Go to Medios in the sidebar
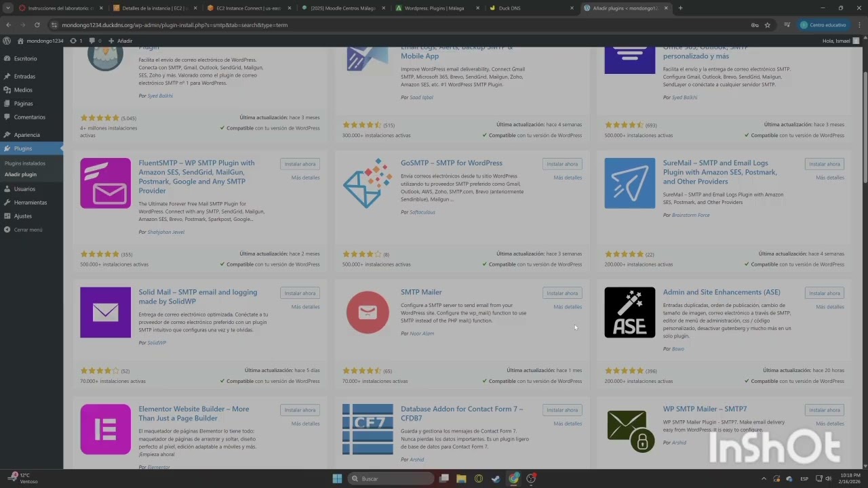The width and height of the screenshot is (868, 488). coord(23,90)
